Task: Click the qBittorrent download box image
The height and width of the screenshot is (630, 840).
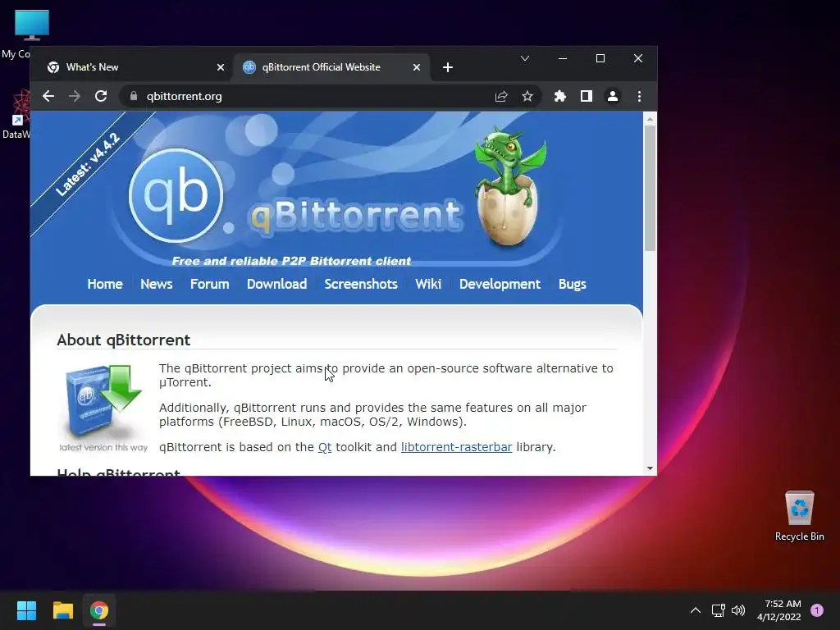Action: (103, 409)
